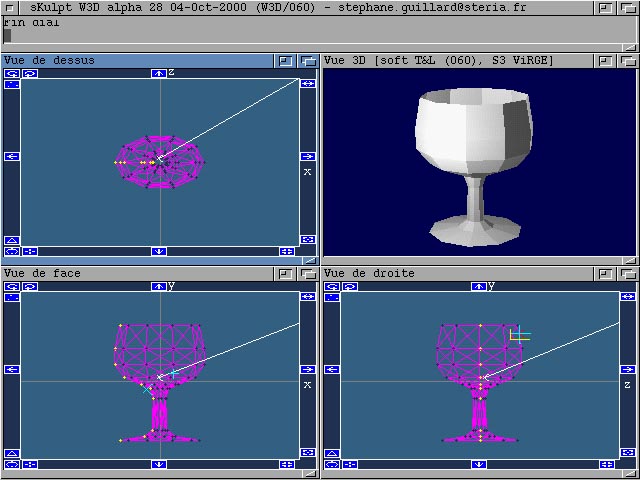Click the bottom-left circular arrows icon in Vue de face

coord(12,464)
